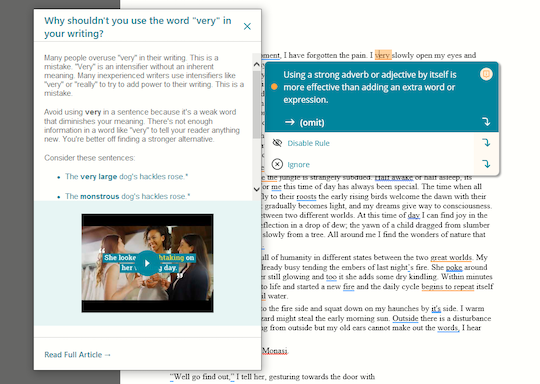The image size is (540, 384).
Task: Click underlined word "roosts" in document
Action: (x=306, y=197)
